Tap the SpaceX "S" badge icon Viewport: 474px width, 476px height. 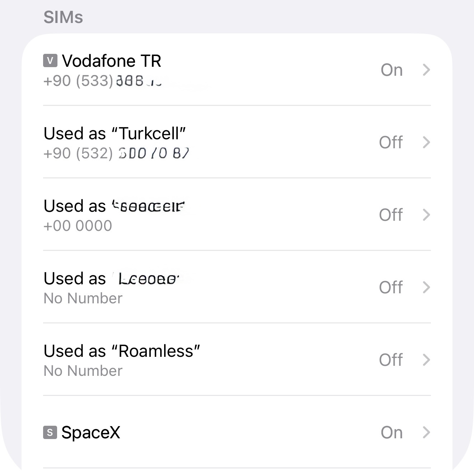[50, 432]
